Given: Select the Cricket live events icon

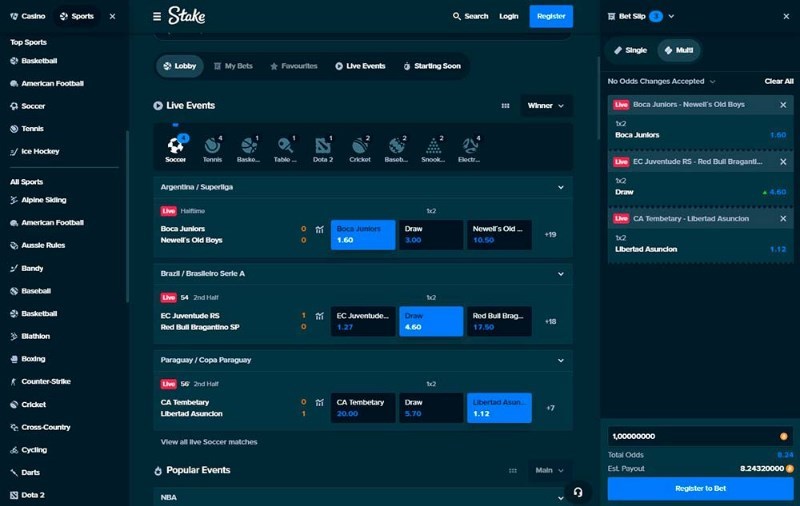Looking at the screenshot, I should click(360, 149).
